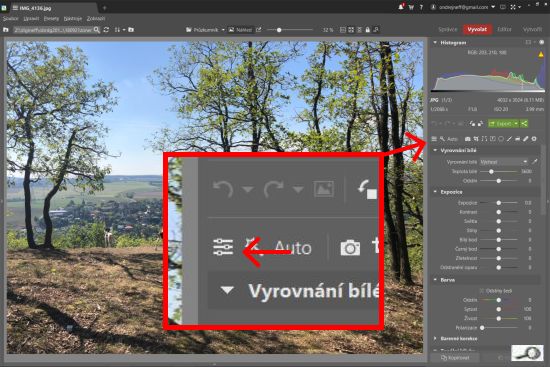
Task: Click the Expozice slider handle
Action: click(498, 203)
